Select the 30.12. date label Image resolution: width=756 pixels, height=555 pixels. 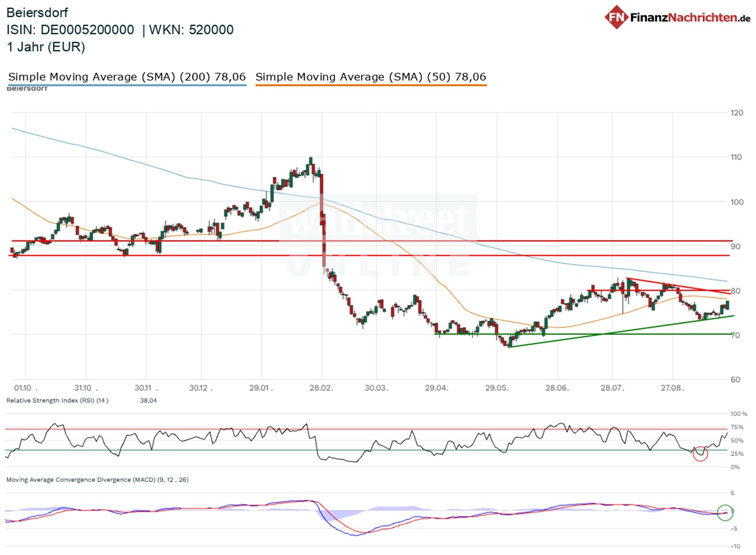coord(201,389)
